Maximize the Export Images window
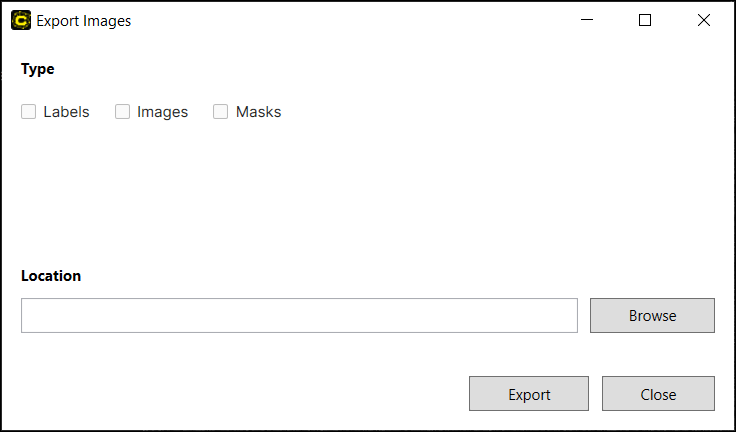 click(x=645, y=20)
